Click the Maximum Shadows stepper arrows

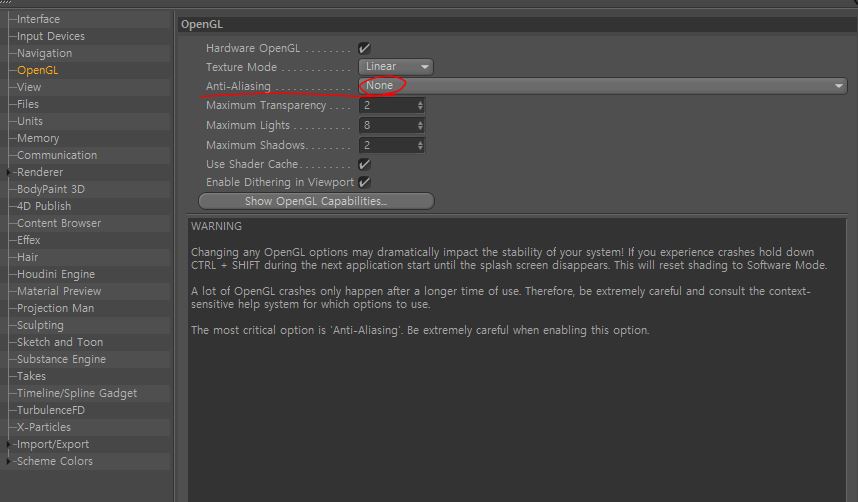pyautogui.click(x=421, y=145)
